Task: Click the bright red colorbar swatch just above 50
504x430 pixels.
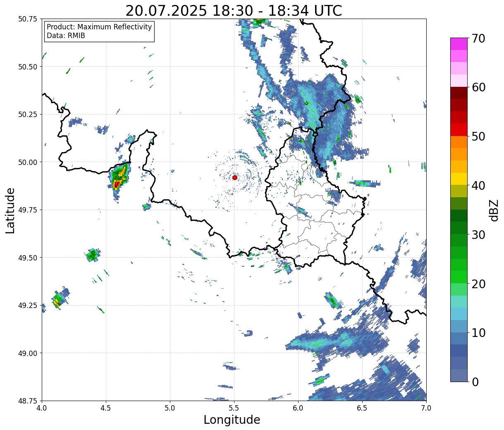Action: pyautogui.click(x=459, y=129)
